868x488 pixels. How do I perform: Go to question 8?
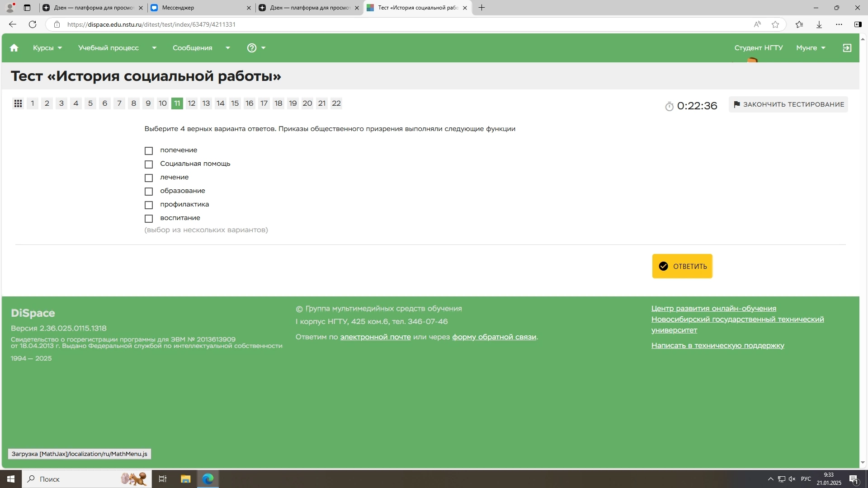pos(134,103)
